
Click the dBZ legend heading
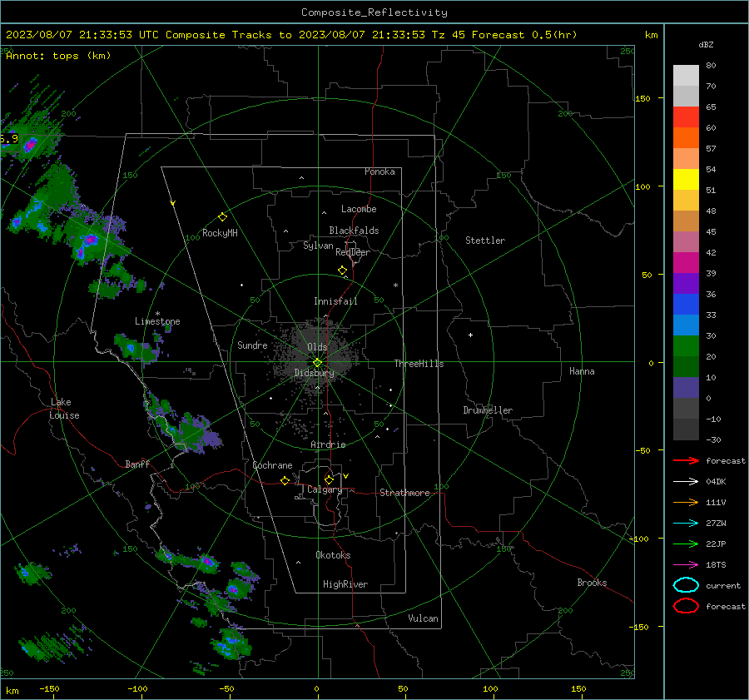point(706,45)
